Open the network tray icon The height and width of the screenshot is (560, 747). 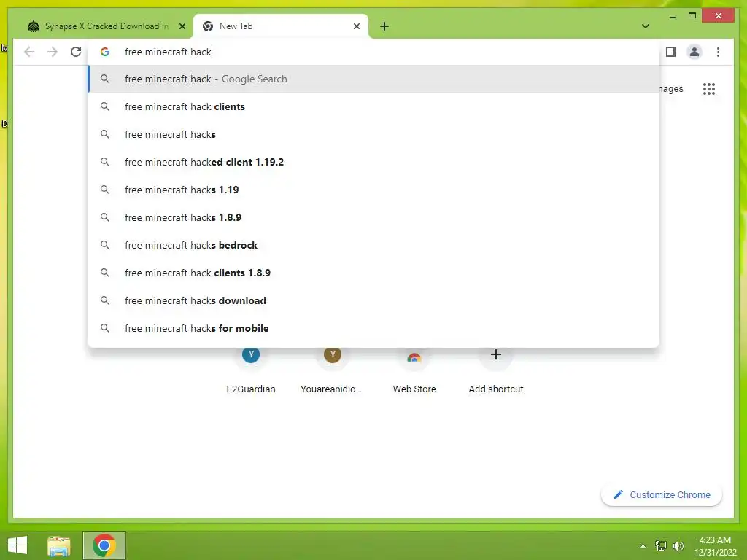tap(661, 546)
